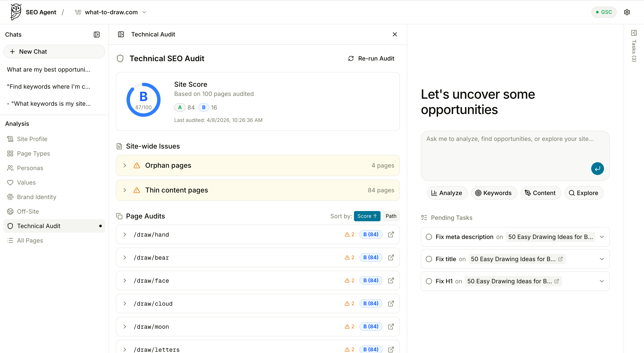Expand the /draw/hand audit row
The image size is (644, 353).
125,234
